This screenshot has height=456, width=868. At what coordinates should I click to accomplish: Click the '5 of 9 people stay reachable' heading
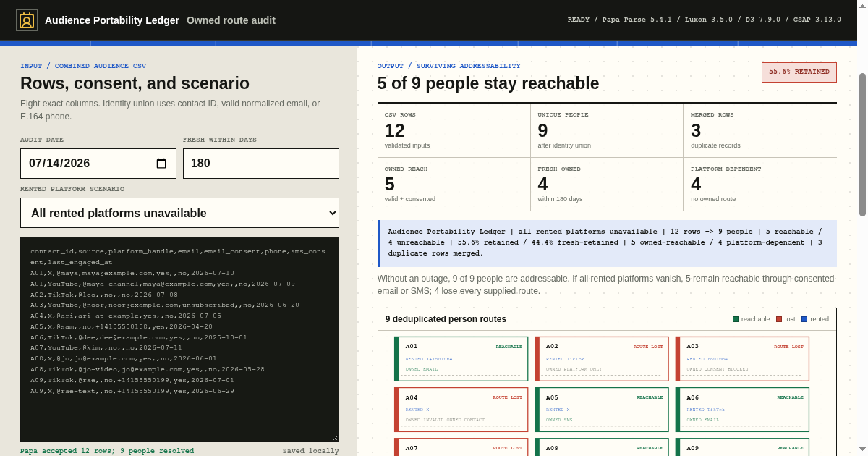pos(488,83)
